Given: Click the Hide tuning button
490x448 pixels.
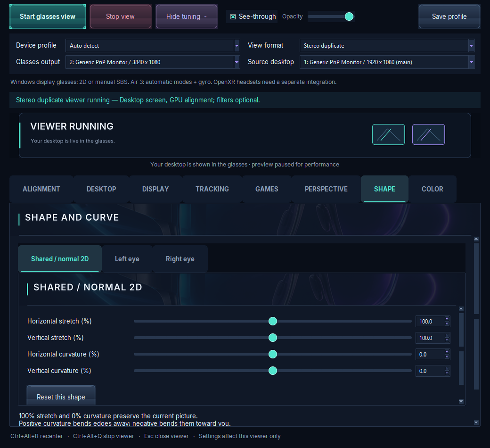Looking at the screenshot, I should click(187, 17).
